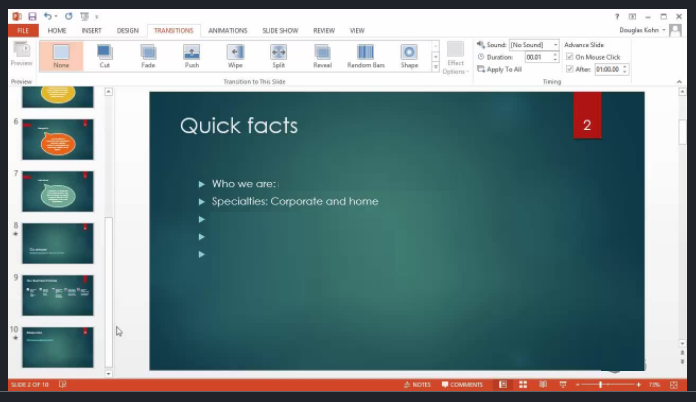Apply the Fade transition
Viewport: 696px width, 402px height.
point(148,56)
